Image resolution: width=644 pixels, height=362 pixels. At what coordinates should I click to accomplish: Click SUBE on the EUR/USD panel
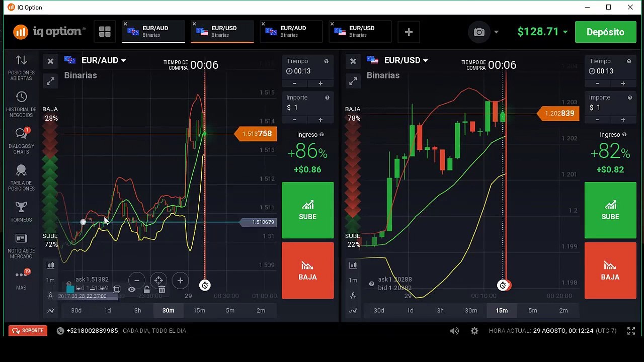tap(610, 210)
